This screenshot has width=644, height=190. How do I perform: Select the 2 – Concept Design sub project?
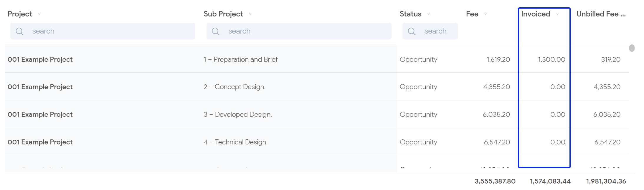pos(235,87)
